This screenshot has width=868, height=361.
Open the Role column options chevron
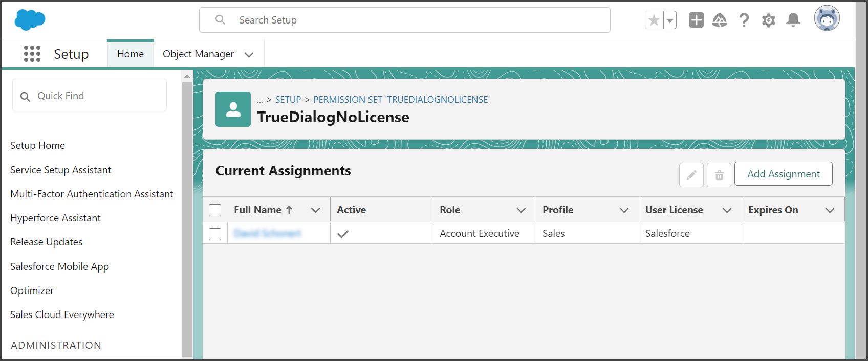pos(522,210)
